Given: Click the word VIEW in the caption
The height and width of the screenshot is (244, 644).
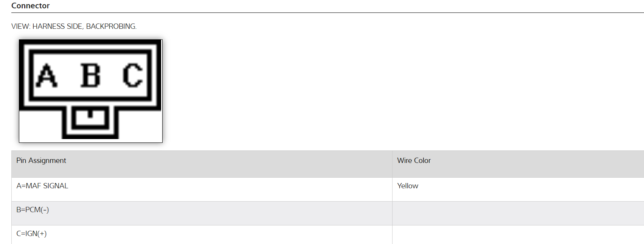Looking at the screenshot, I should click(20, 27).
